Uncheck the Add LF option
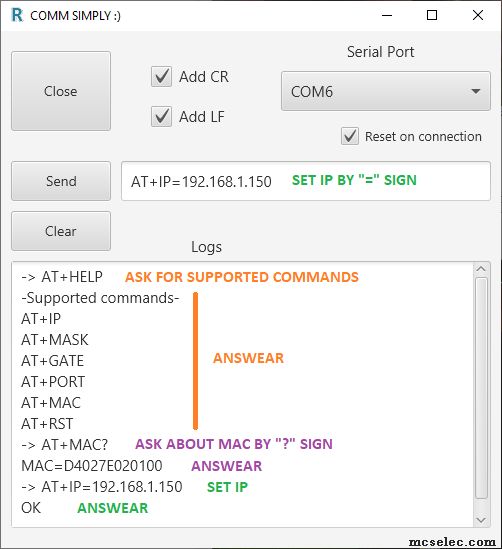502x549 pixels. pyautogui.click(x=161, y=116)
